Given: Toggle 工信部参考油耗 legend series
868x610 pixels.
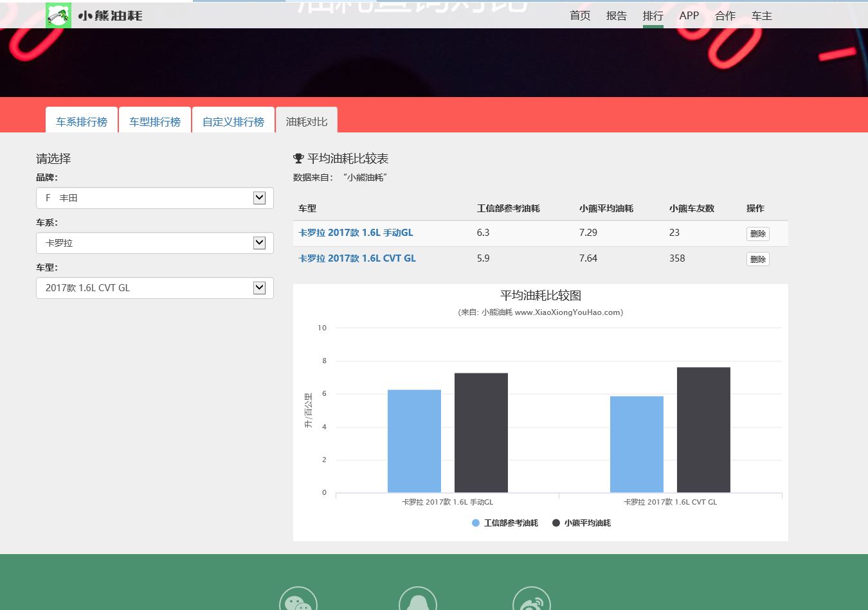Looking at the screenshot, I should pyautogui.click(x=505, y=523).
